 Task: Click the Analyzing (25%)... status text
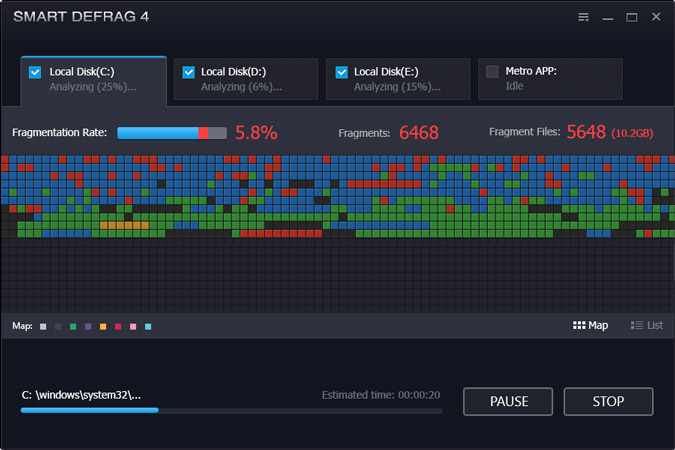pos(93,87)
